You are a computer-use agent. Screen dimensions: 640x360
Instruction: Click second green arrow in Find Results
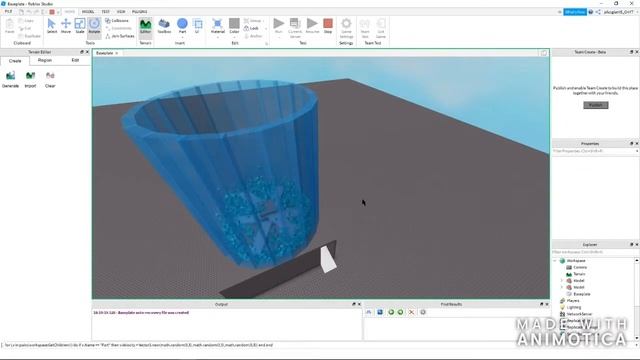coord(400,312)
